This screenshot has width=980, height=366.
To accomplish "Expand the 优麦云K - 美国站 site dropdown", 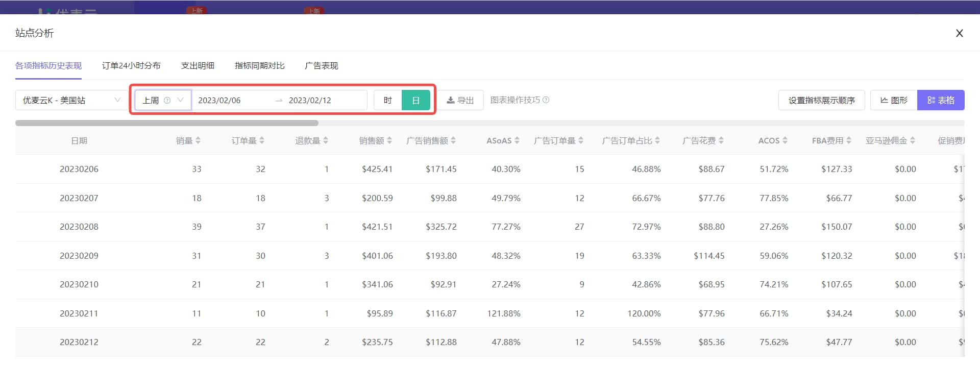I will (x=71, y=100).
